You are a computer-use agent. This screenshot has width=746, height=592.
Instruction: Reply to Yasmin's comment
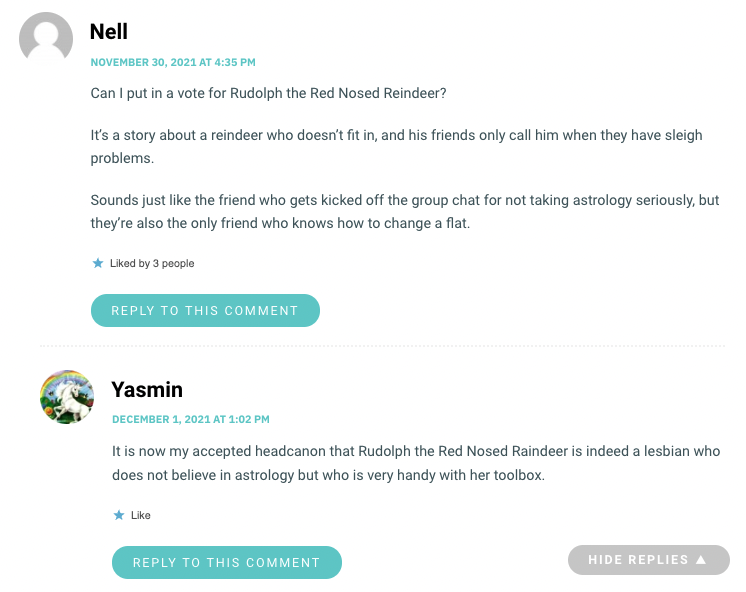226,562
